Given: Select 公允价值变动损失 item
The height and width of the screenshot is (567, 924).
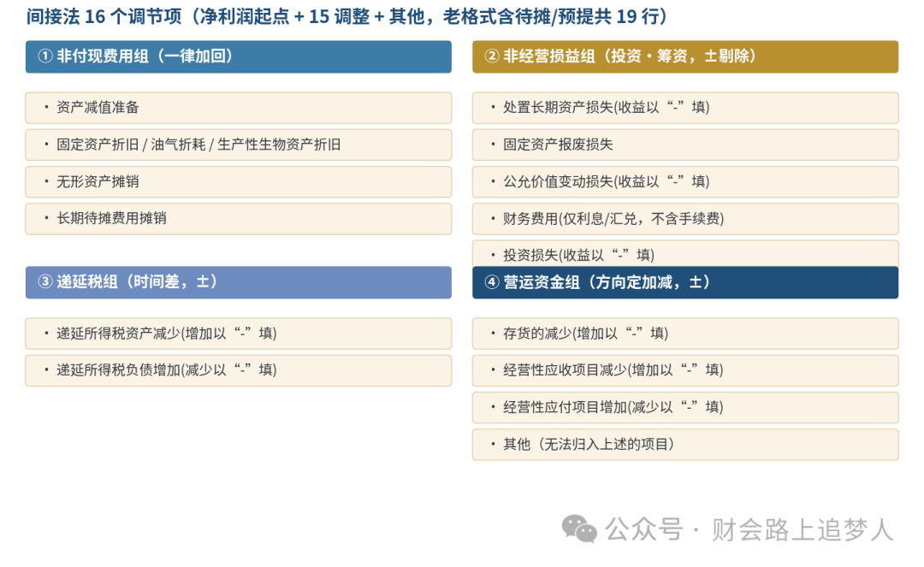Looking at the screenshot, I should point(685,182).
